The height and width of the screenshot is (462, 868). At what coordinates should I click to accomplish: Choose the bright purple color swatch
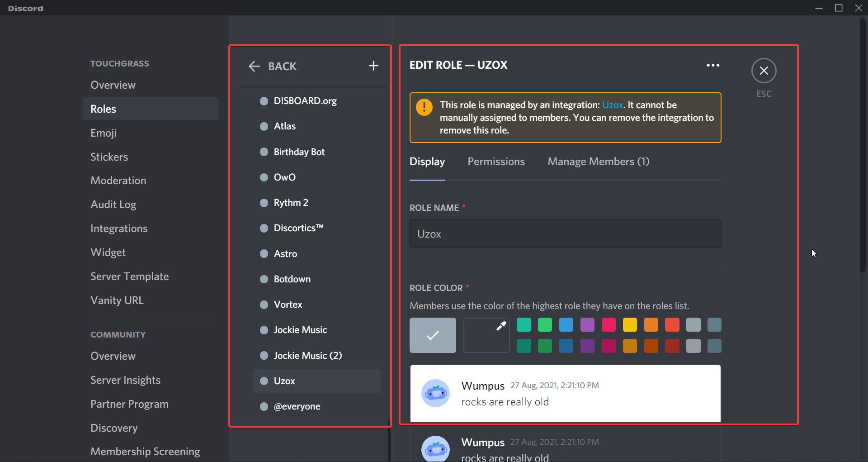587,325
